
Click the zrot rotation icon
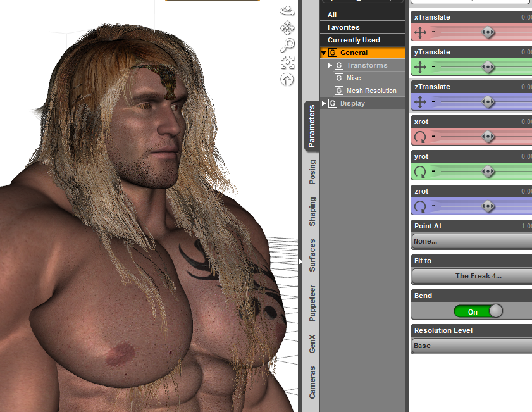(420, 206)
